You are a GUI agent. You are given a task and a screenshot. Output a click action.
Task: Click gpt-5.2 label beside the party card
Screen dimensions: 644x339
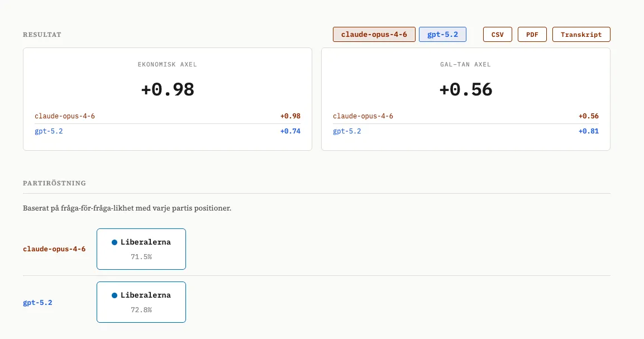[x=38, y=303]
